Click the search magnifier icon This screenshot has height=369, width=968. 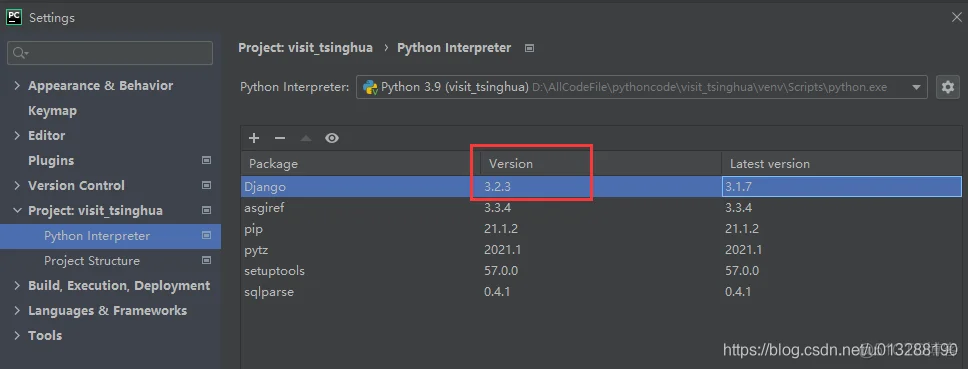tap(19, 54)
